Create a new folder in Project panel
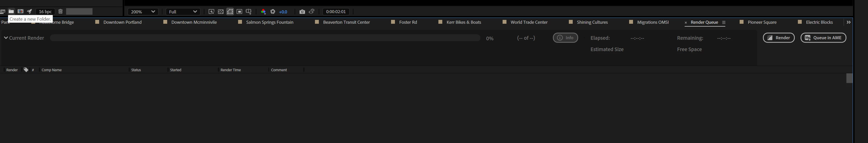 point(11,11)
